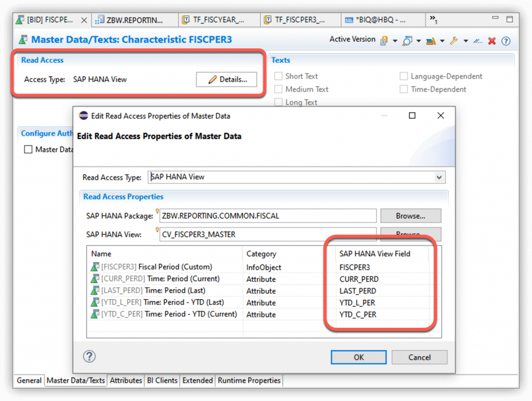
Task: Browse for the SAP HANA Package
Action: point(410,216)
